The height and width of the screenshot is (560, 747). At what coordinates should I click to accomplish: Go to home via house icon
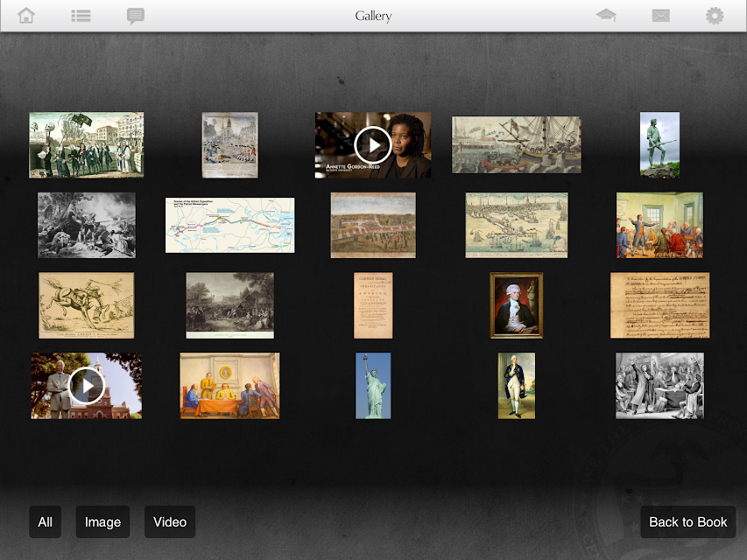(26, 16)
